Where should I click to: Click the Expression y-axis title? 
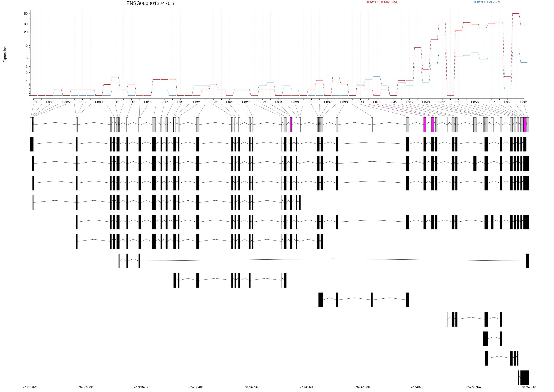pyautogui.click(x=5, y=55)
